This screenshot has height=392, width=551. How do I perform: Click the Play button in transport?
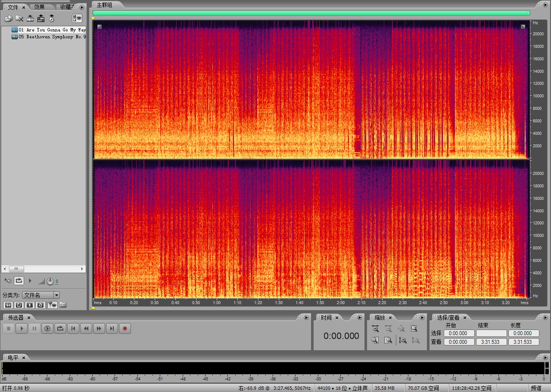[22, 329]
